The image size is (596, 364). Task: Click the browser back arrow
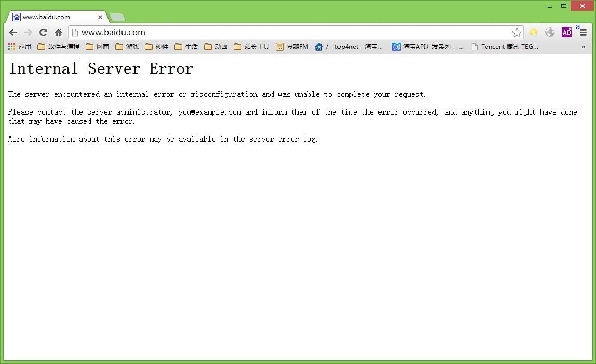13,32
